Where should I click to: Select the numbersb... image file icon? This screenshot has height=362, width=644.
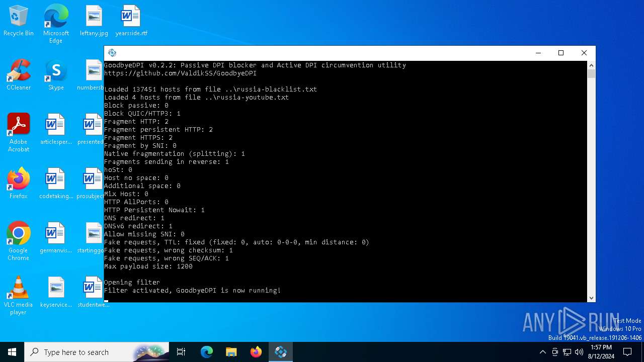tap(91, 75)
